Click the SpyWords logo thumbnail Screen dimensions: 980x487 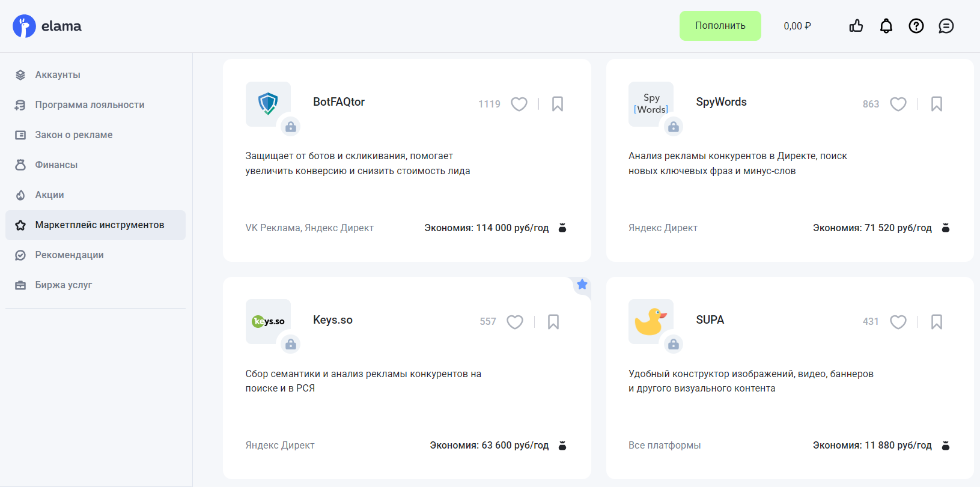point(651,104)
